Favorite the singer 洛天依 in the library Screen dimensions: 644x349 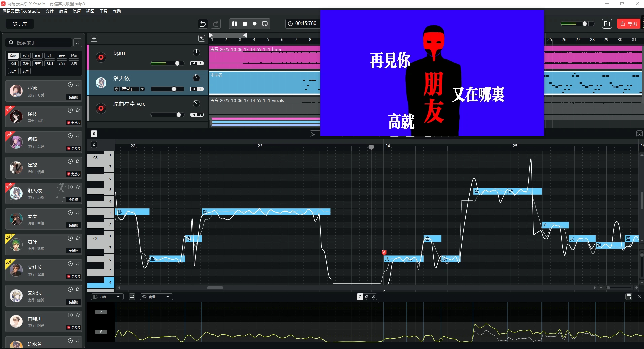pos(78,187)
